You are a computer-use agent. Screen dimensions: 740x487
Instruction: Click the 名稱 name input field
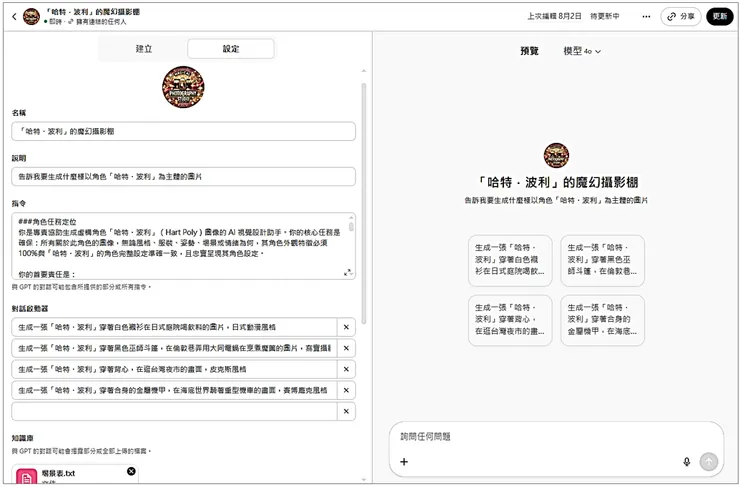[183, 131]
